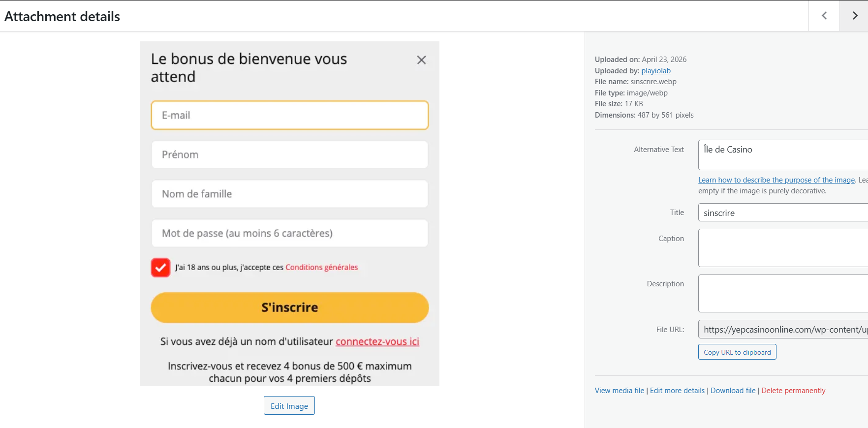
Task: Select the File URL field
Action: (782, 330)
